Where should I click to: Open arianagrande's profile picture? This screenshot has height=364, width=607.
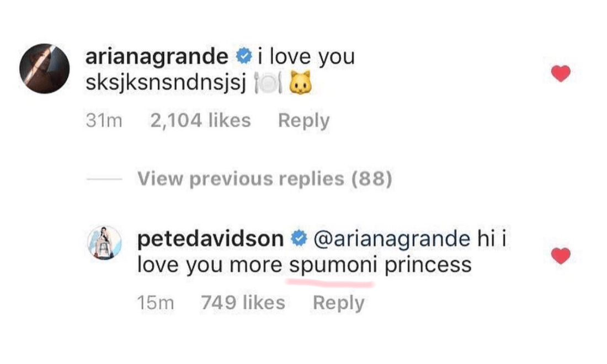[44, 68]
